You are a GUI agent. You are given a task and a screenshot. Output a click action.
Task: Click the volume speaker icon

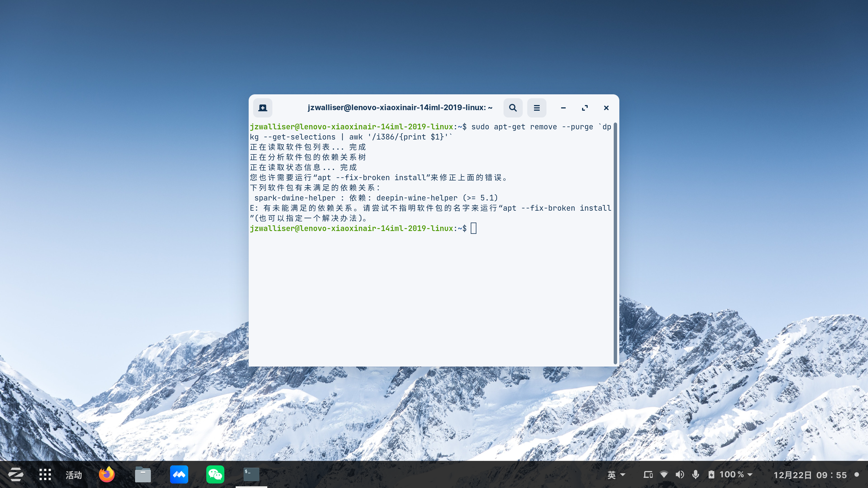pos(680,475)
